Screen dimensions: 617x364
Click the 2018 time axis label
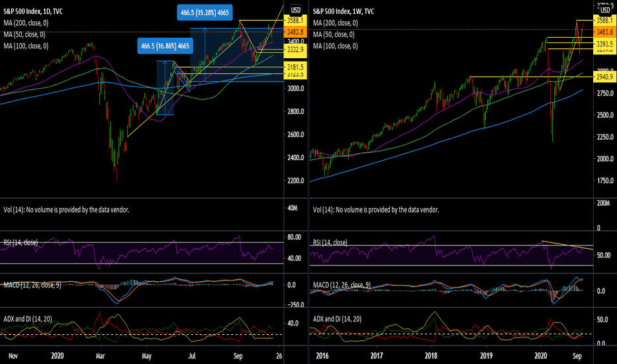[431, 356]
